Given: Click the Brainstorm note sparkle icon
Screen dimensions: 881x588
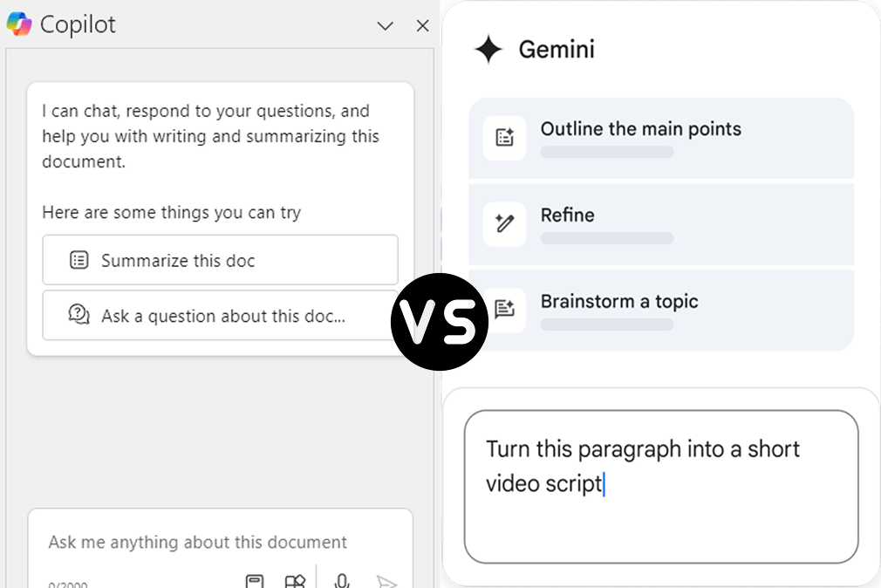Looking at the screenshot, I should tap(504, 311).
